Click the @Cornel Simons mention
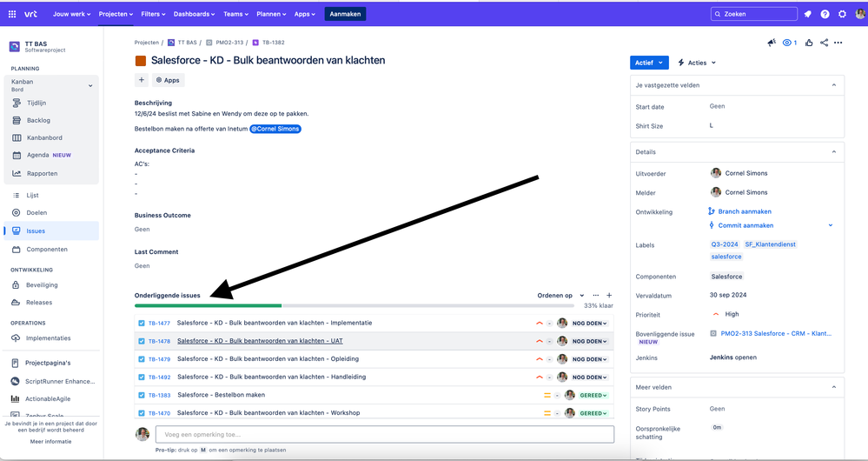The width and height of the screenshot is (868, 461). click(x=275, y=129)
